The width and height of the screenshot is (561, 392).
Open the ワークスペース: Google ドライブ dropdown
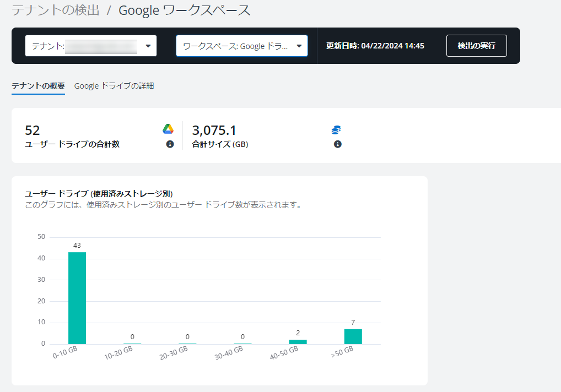click(242, 46)
